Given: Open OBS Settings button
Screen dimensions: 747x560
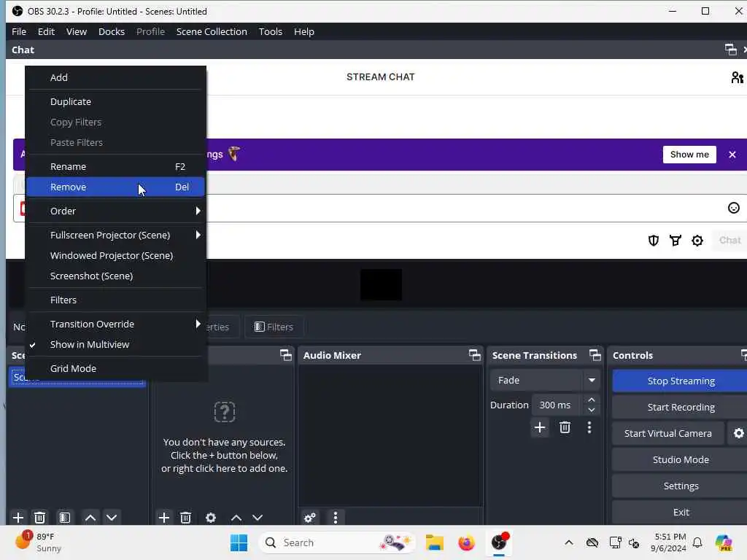Looking at the screenshot, I should point(681,486).
